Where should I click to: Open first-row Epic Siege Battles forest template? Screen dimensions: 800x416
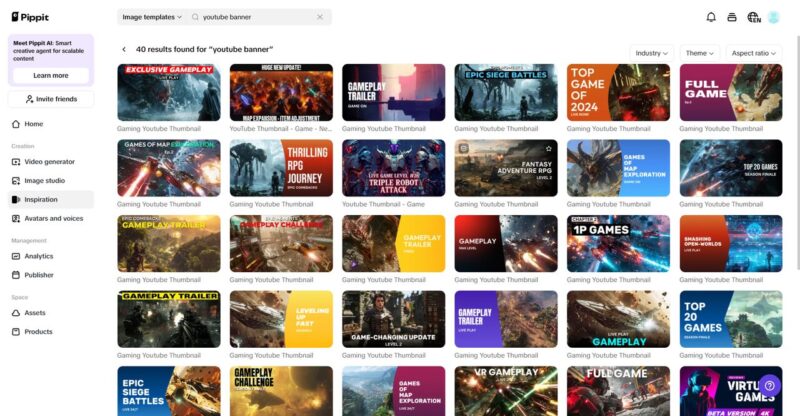[506, 92]
